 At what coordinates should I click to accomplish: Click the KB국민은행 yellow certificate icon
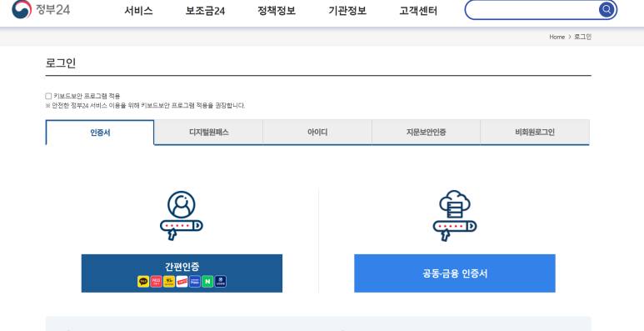(x=169, y=281)
